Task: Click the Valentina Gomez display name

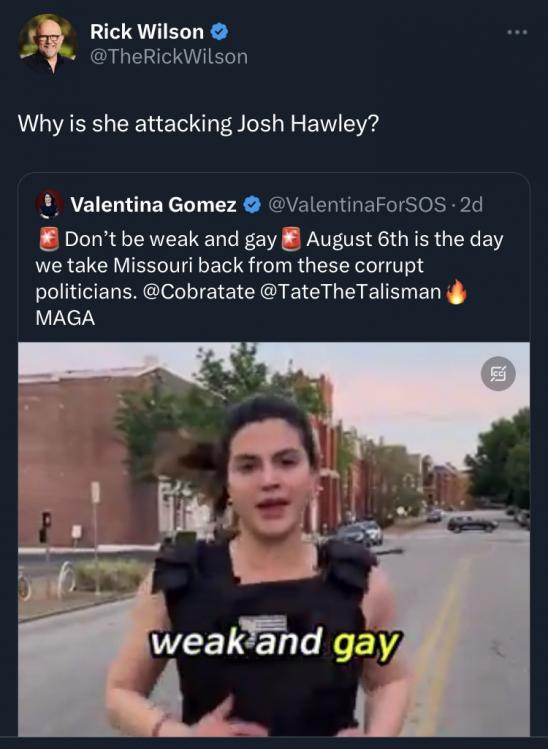Action: 153,204
